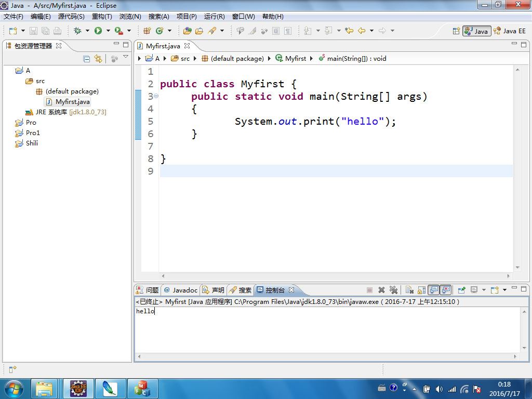Click the Pin Console icon

[x=461, y=290]
